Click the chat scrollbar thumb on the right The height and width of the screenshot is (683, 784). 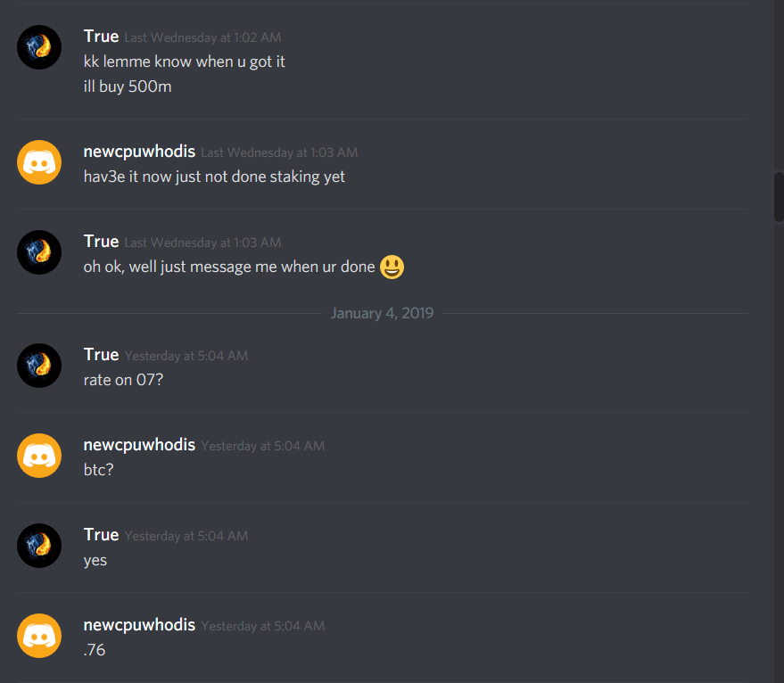pyautogui.click(x=779, y=196)
